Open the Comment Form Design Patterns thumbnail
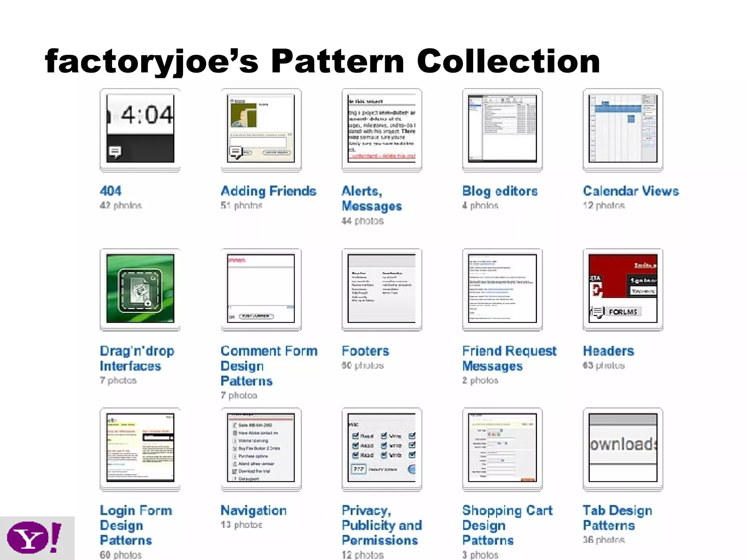Screen dimensions: 747x560 point(261,289)
